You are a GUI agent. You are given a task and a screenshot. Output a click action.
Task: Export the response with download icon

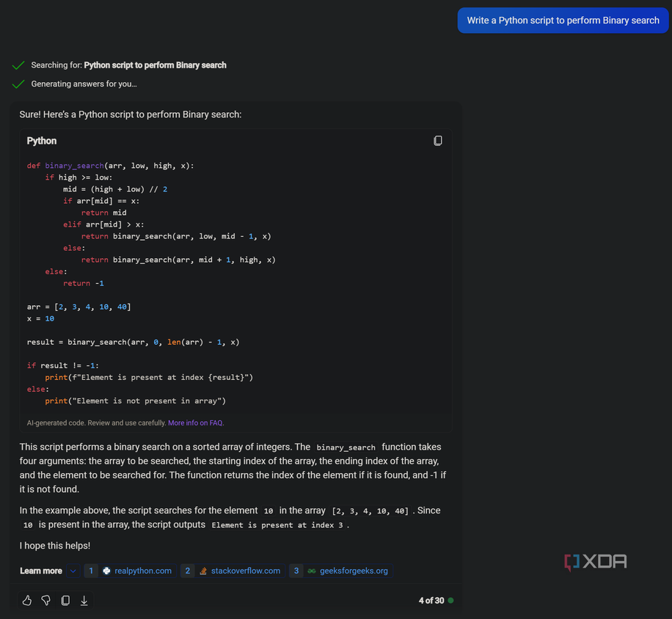pos(84,601)
